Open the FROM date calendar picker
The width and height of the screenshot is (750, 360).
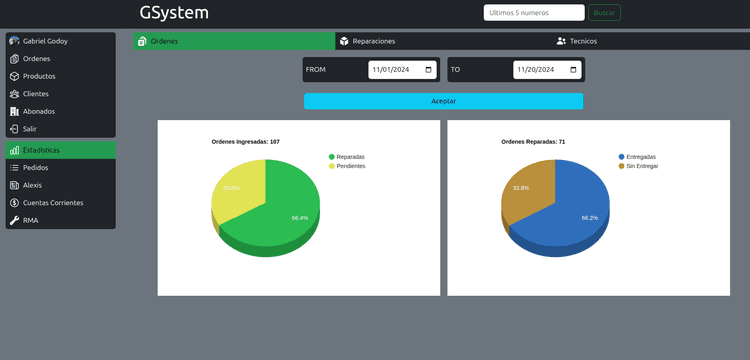point(429,70)
